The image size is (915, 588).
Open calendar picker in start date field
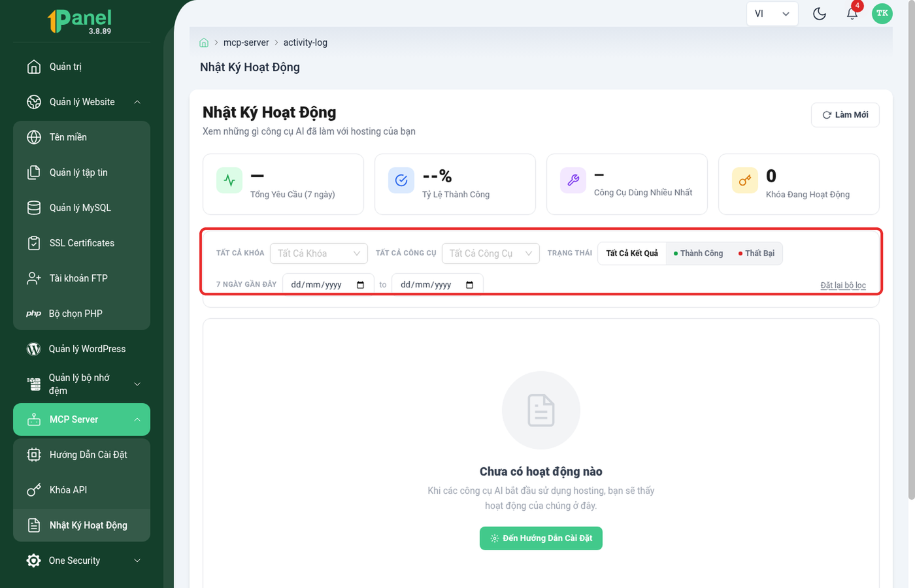[360, 285]
